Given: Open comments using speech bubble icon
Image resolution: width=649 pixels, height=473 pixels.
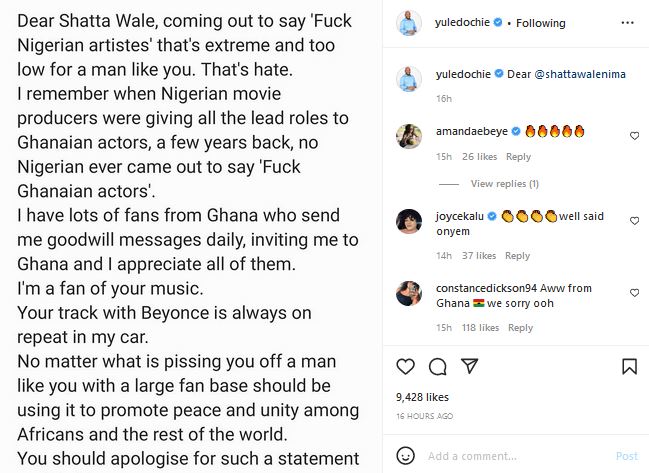Looking at the screenshot, I should click(x=437, y=366).
